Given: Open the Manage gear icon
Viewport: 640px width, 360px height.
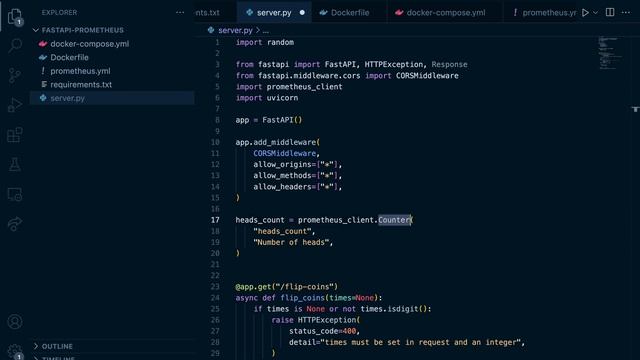Looking at the screenshot, I should pos(15,351).
